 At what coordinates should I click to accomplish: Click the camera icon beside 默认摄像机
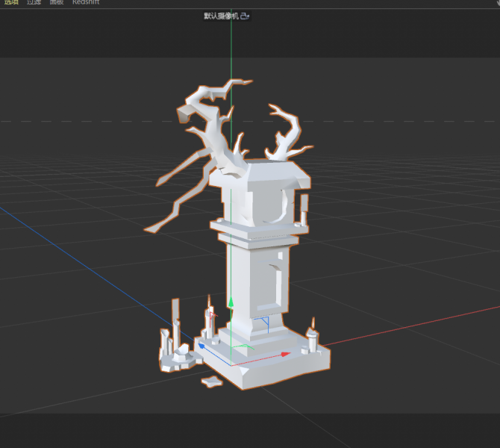point(245,16)
